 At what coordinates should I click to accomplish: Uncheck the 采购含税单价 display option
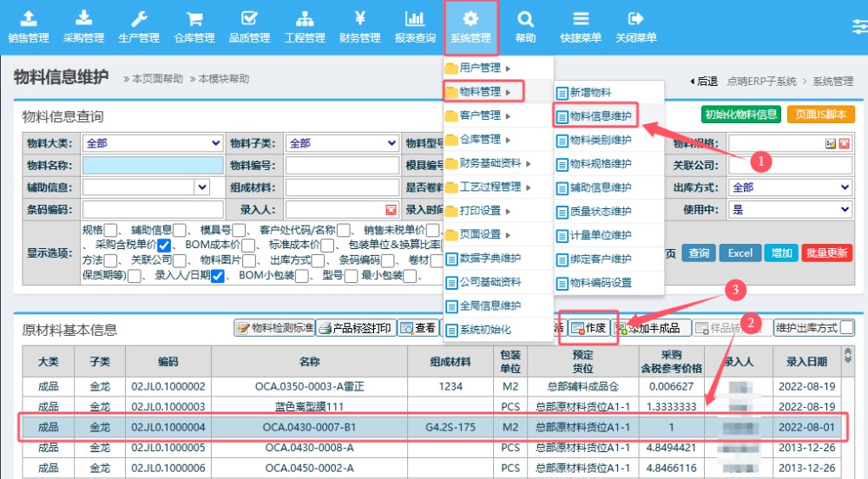click(x=163, y=246)
